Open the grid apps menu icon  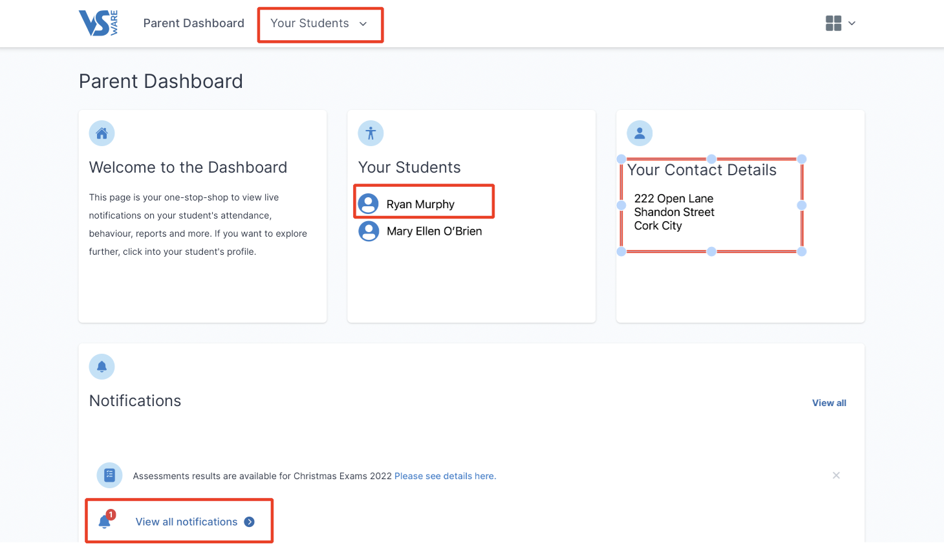(833, 23)
